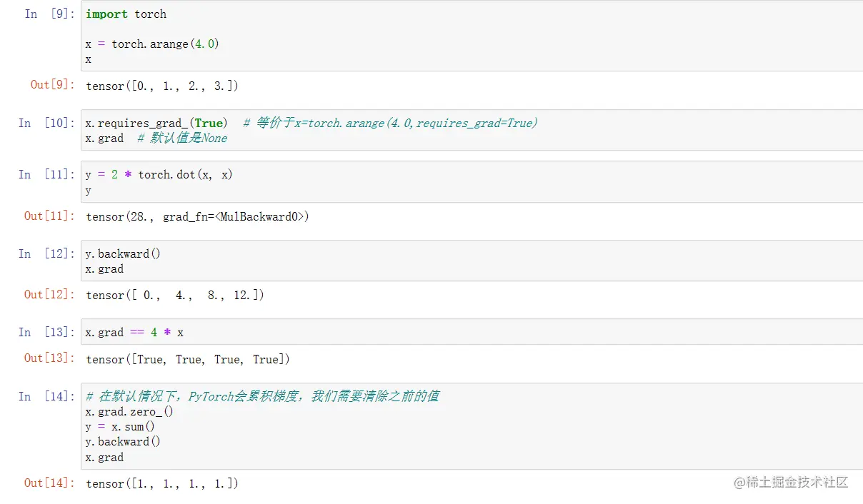Click the Out[14] output prompt

coord(49,483)
